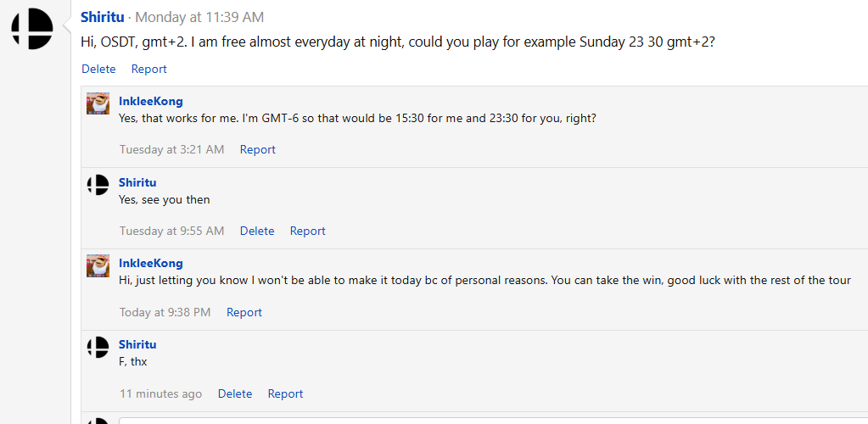Report the comment posted 11 minutes ago

(285, 393)
